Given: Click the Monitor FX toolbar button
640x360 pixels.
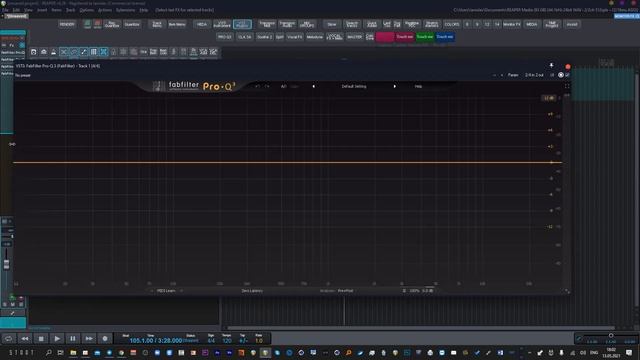Looking at the screenshot, I should (512, 24).
